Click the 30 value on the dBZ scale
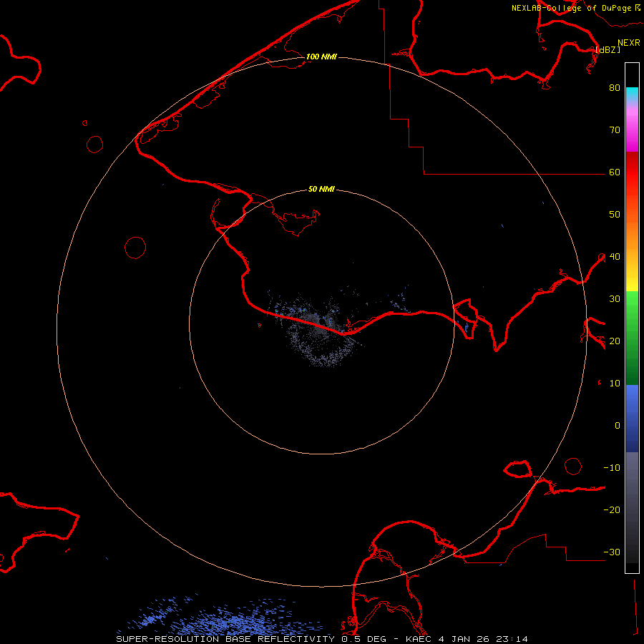 (x=615, y=299)
